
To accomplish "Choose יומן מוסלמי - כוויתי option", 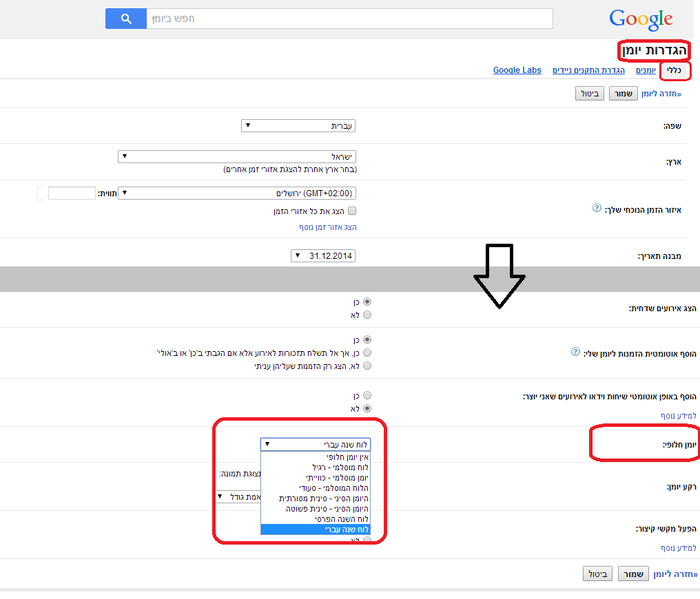I will coord(316,478).
